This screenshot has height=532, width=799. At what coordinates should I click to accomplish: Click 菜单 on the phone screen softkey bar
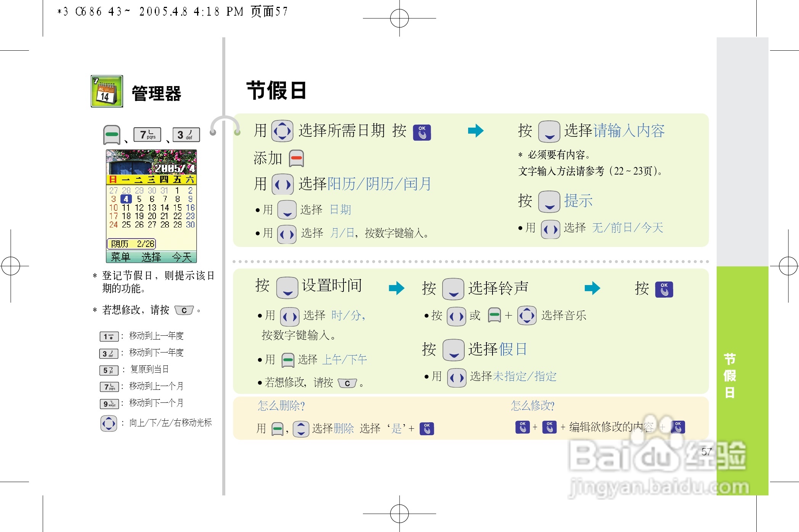[x=120, y=257]
